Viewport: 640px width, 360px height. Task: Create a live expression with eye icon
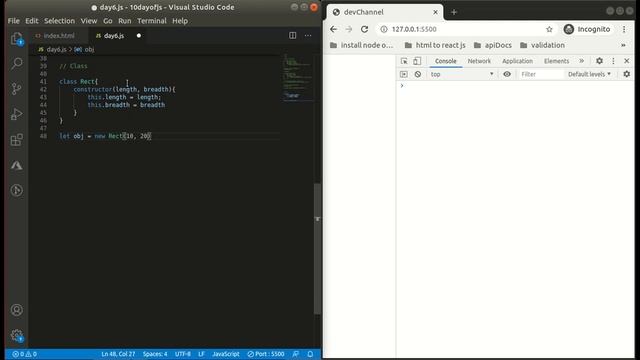507,74
